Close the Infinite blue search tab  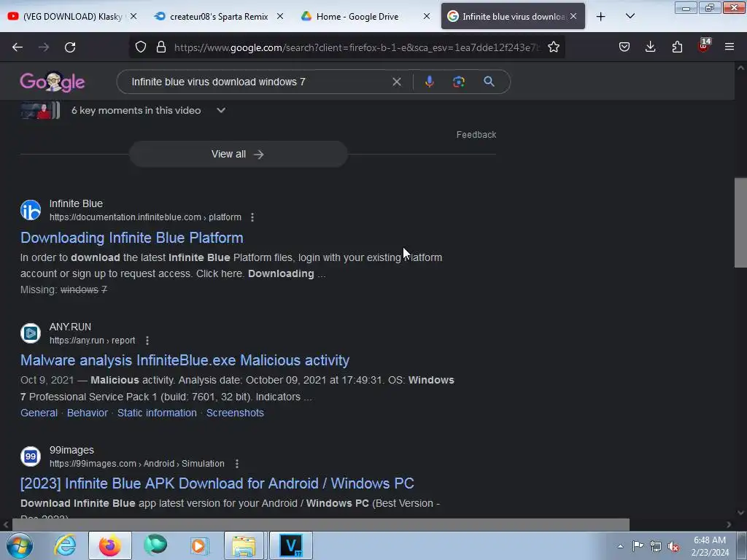(x=573, y=16)
